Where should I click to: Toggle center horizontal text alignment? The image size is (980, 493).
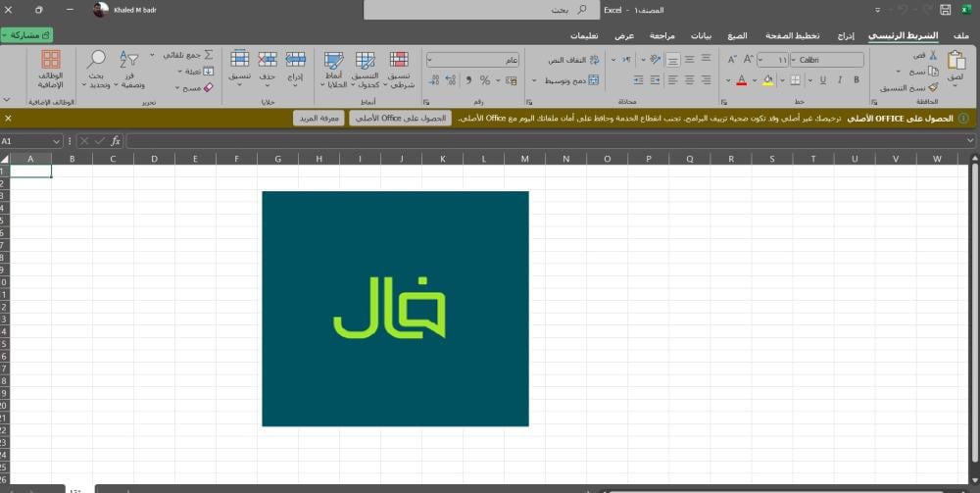(689, 80)
